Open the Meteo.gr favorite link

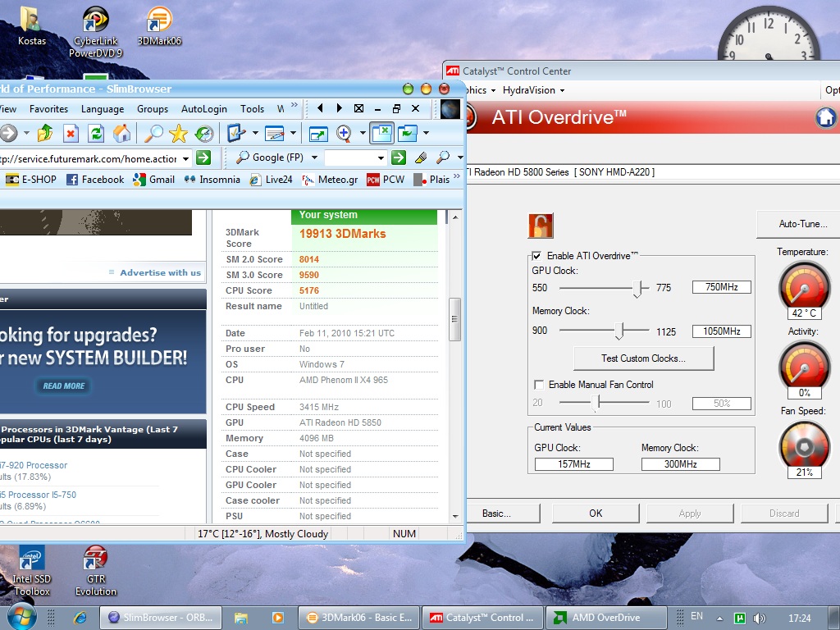[x=330, y=180]
